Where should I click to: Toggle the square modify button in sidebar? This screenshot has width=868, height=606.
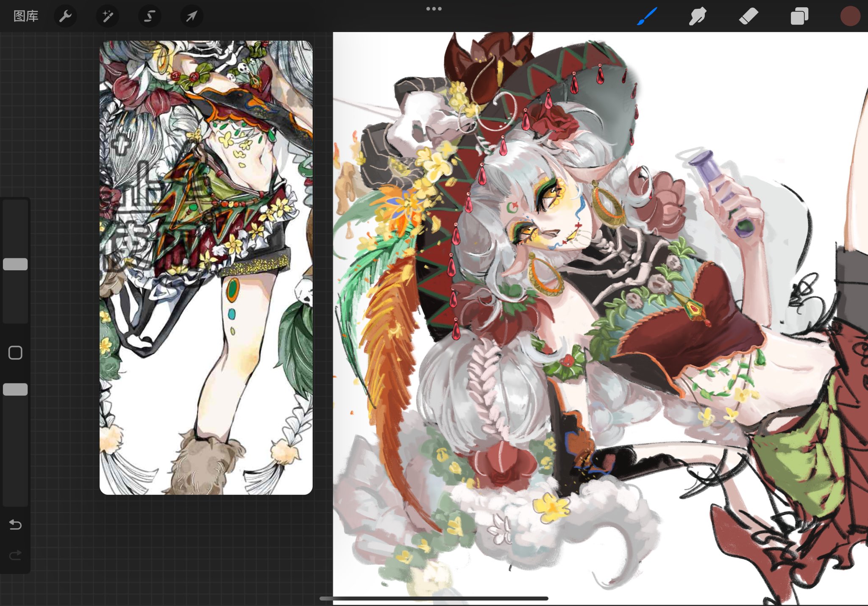(x=15, y=352)
